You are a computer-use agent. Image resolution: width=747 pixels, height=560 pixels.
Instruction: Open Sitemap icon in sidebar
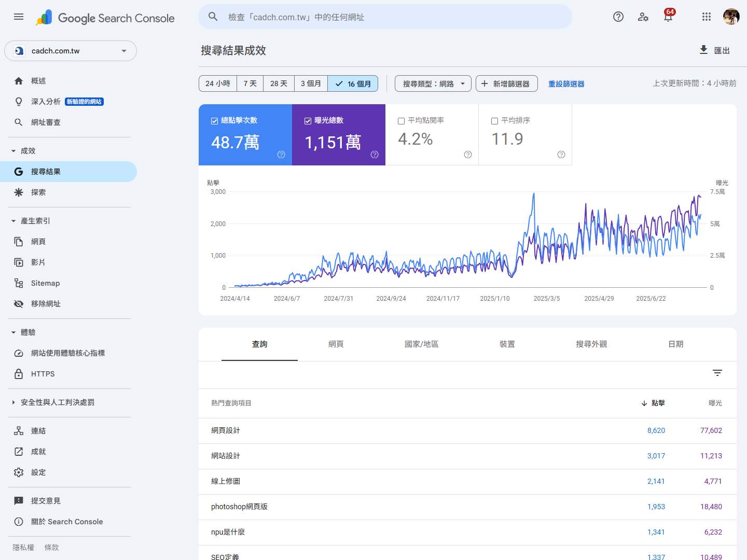pyautogui.click(x=19, y=283)
